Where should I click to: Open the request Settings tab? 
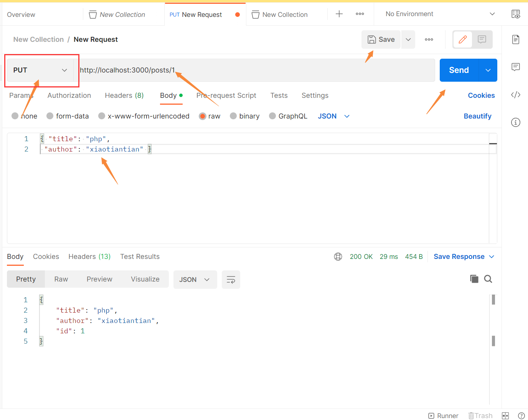pyautogui.click(x=315, y=96)
